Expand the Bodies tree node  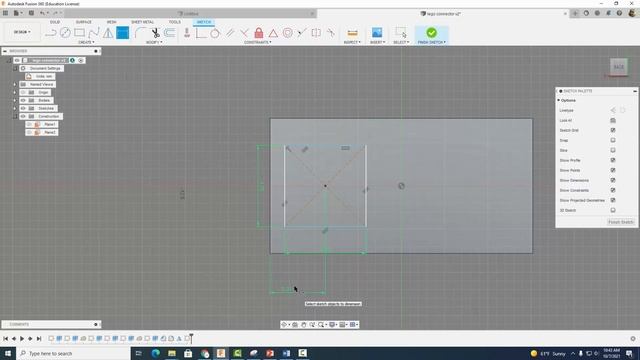[x=15, y=100]
